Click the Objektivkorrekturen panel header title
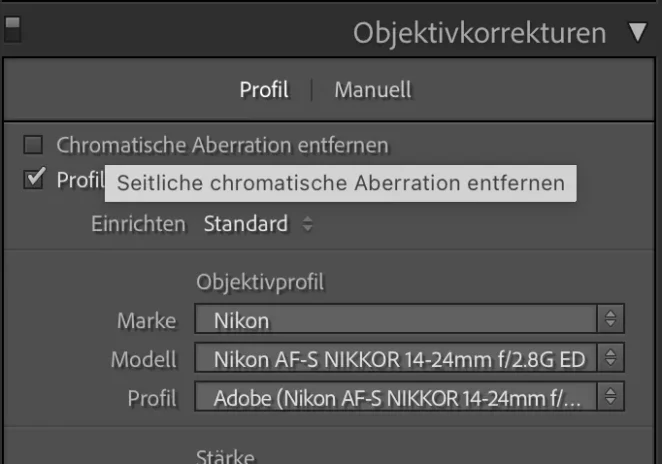 [480, 33]
